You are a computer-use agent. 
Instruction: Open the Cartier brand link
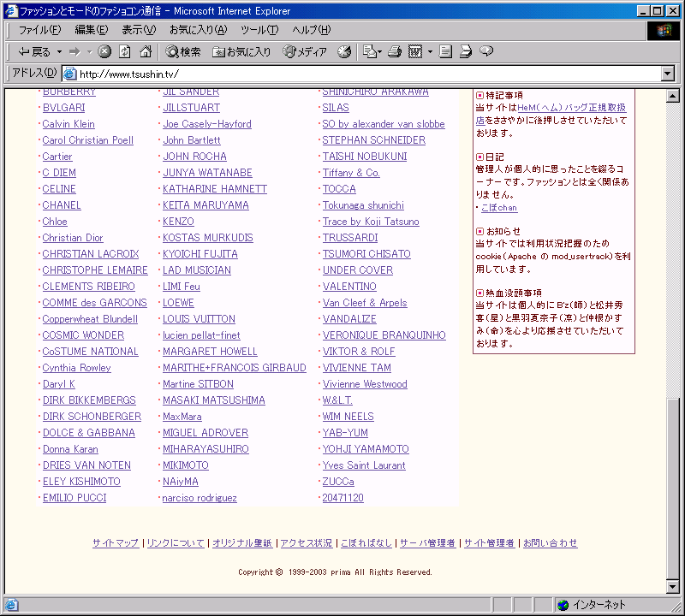(57, 157)
